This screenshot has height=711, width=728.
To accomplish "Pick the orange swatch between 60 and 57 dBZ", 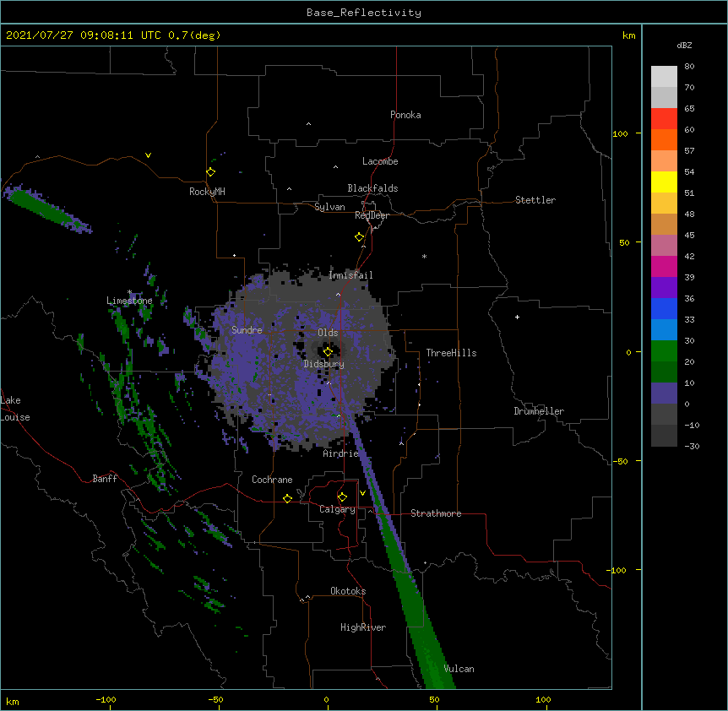I will (x=664, y=140).
